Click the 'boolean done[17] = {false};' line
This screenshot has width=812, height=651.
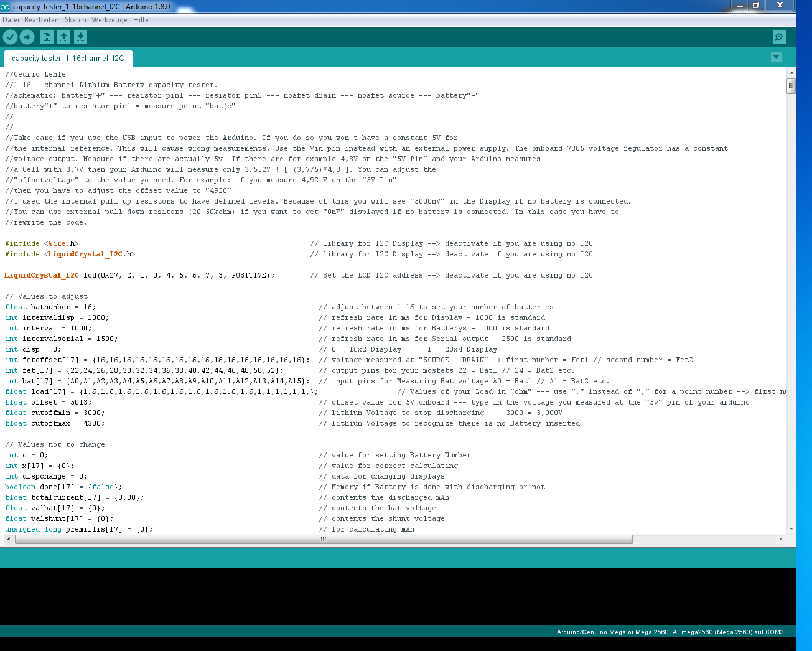coord(63,487)
